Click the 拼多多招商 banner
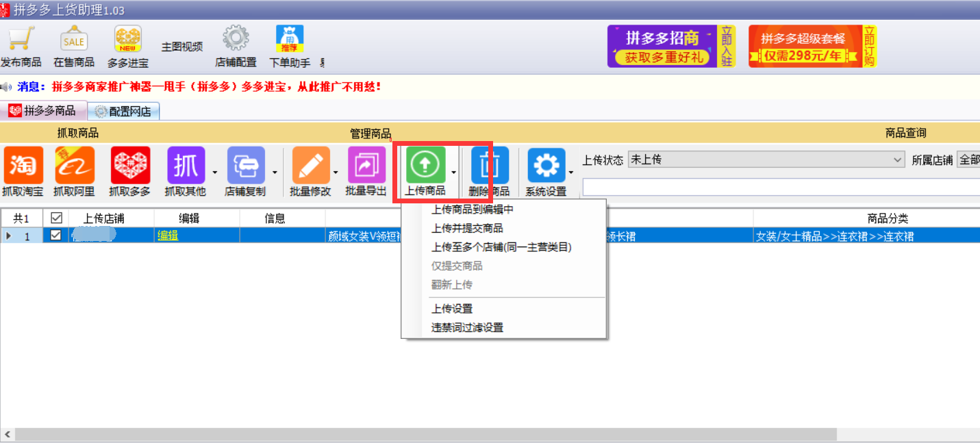 pyautogui.click(x=671, y=47)
